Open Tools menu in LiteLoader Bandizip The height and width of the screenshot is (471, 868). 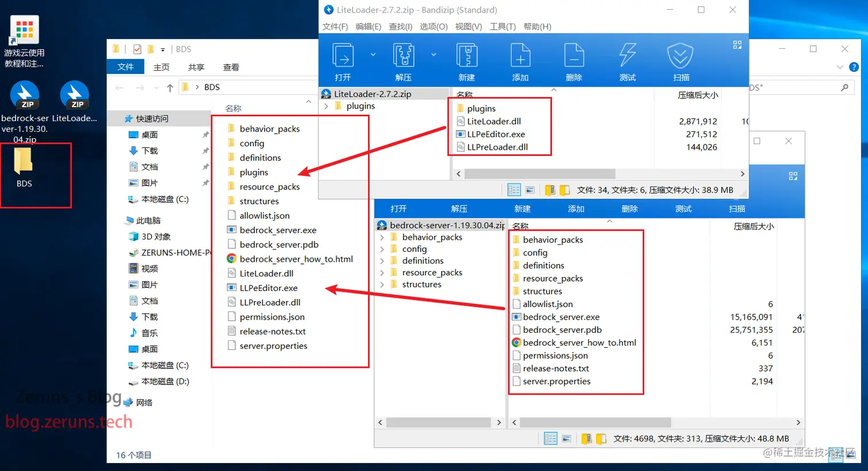(x=503, y=26)
